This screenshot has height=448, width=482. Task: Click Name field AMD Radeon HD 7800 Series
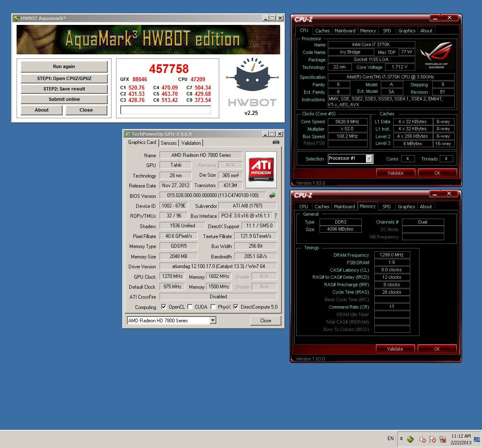201,155
